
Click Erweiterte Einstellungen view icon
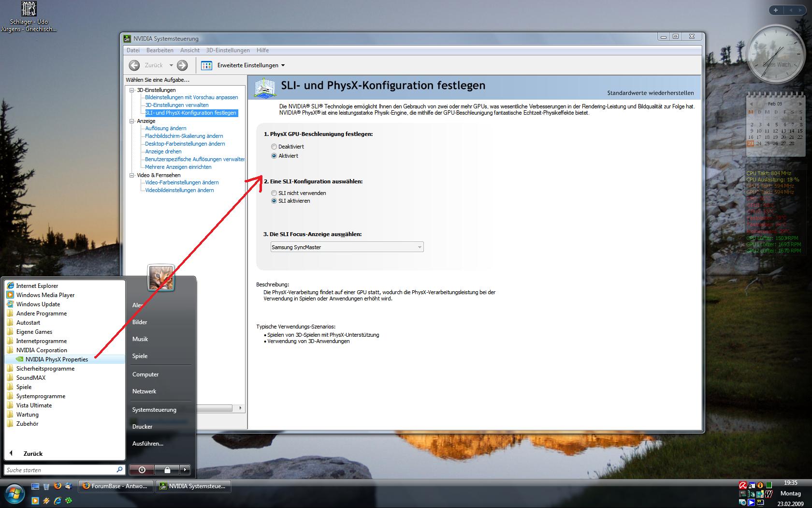pyautogui.click(x=206, y=65)
